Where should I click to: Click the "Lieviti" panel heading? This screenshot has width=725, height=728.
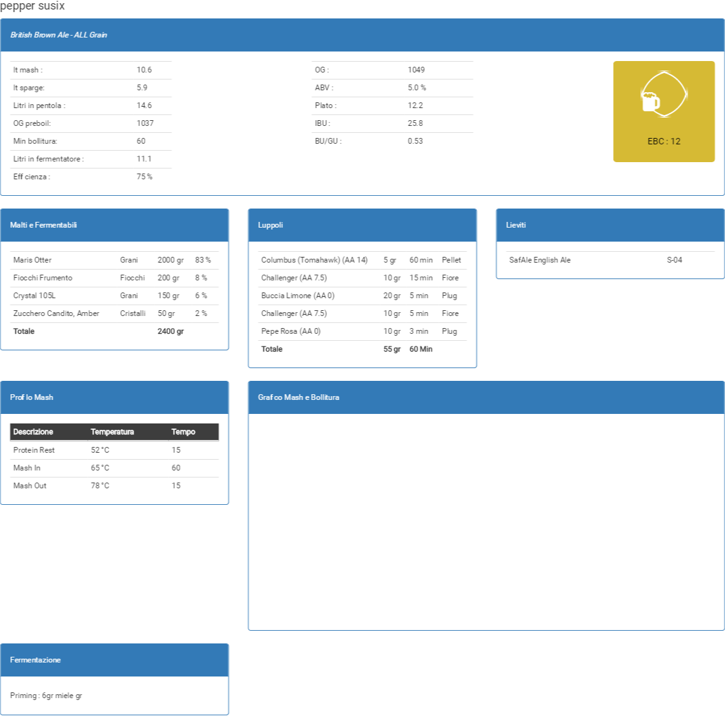pyautogui.click(x=516, y=225)
